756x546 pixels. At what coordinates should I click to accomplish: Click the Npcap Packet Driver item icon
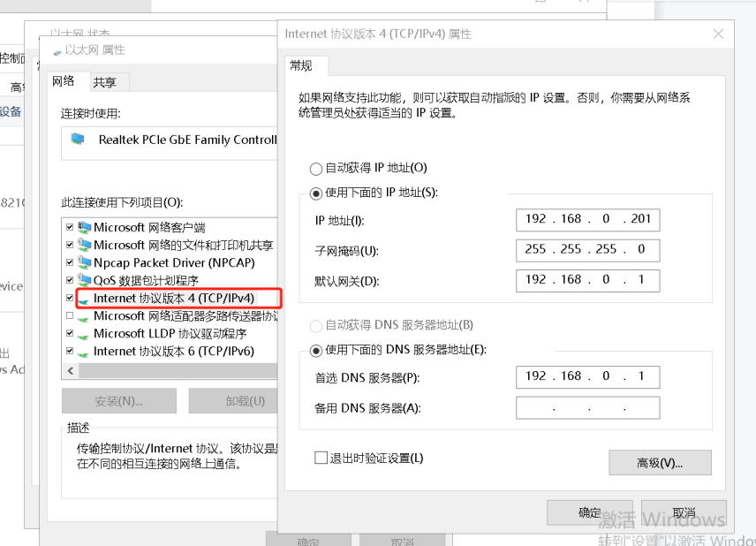pos(84,263)
